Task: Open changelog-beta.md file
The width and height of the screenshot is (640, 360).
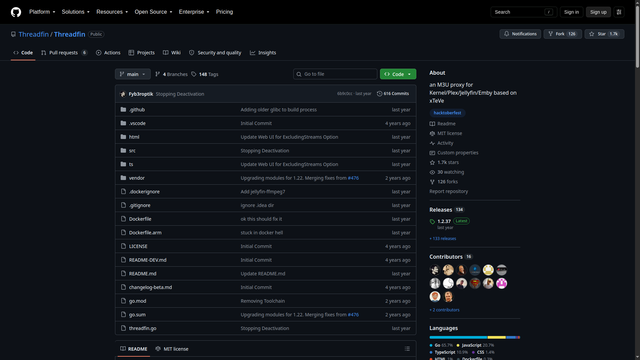Action: pos(150,287)
